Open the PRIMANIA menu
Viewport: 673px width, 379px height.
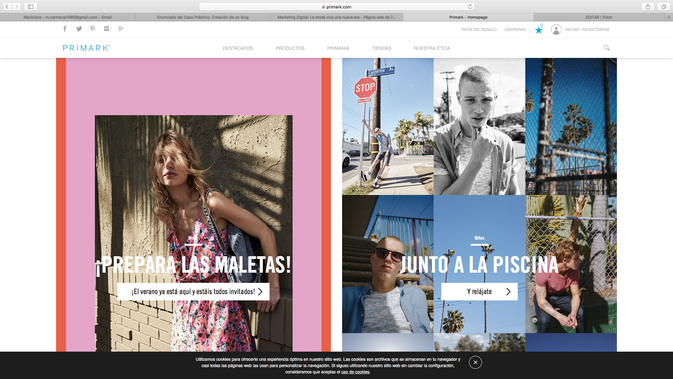tap(338, 48)
